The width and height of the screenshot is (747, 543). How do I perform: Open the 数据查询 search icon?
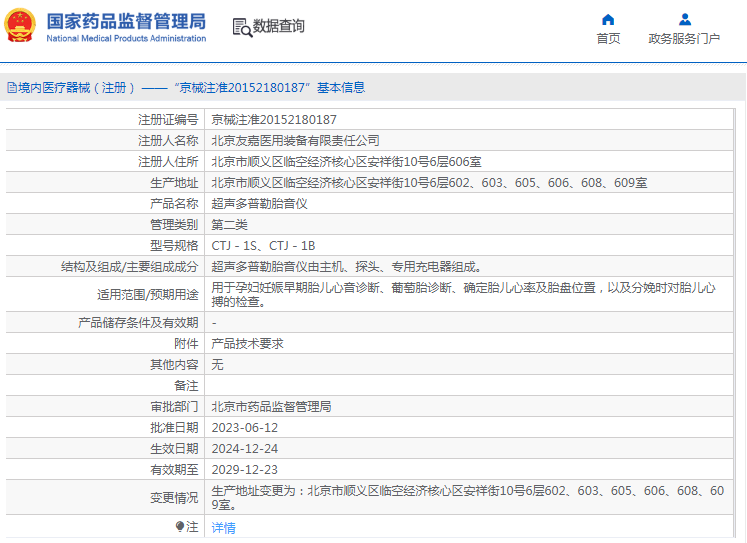[x=242, y=28]
